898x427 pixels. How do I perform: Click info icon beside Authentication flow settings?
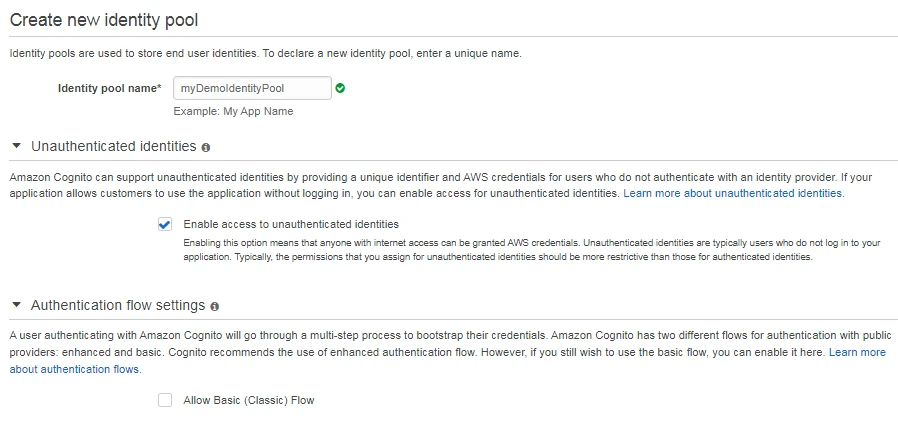pyautogui.click(x=215, y=306)
